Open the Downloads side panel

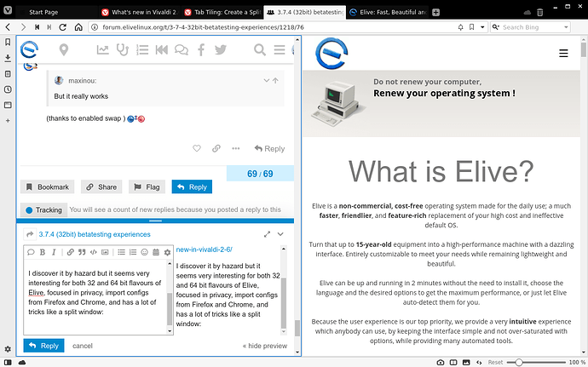[8, 58]
